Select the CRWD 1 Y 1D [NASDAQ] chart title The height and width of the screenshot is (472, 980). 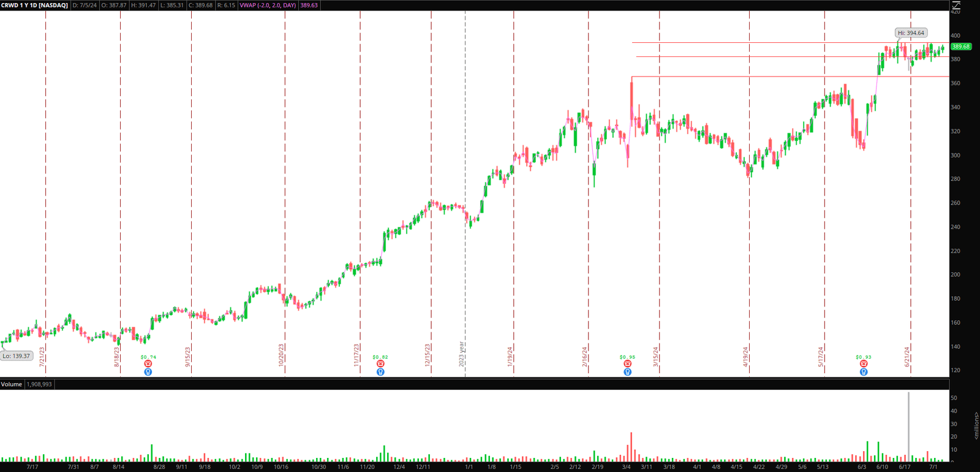click(35, 5)
